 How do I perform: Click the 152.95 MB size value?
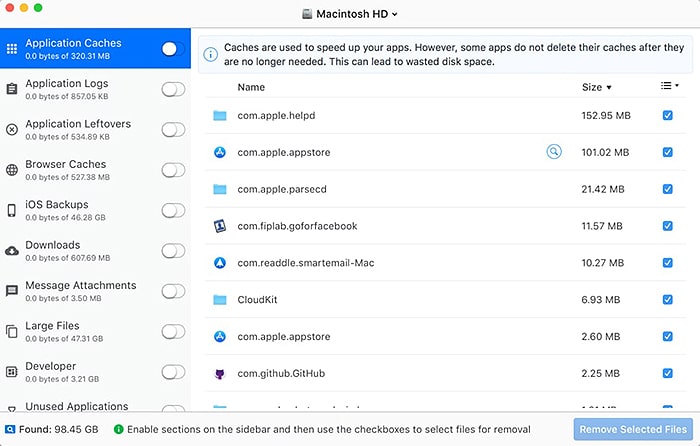(606, 116)
